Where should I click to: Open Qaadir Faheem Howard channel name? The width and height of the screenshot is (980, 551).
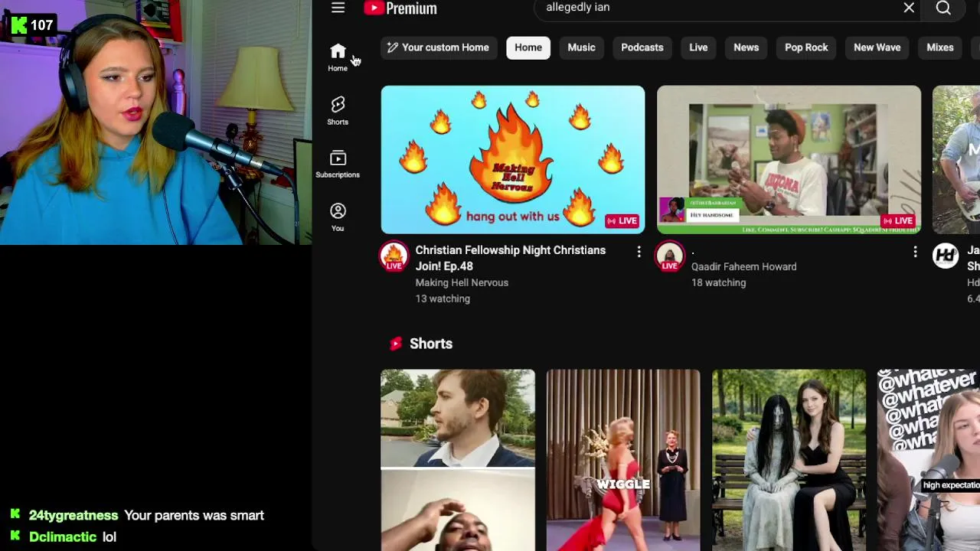[x=743, y=266]
